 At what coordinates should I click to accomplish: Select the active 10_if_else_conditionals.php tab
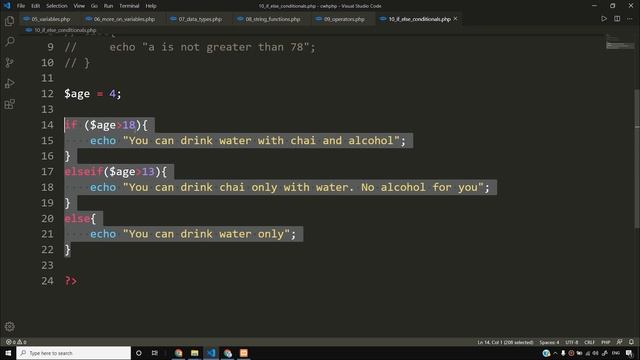(x=419, y=19)
